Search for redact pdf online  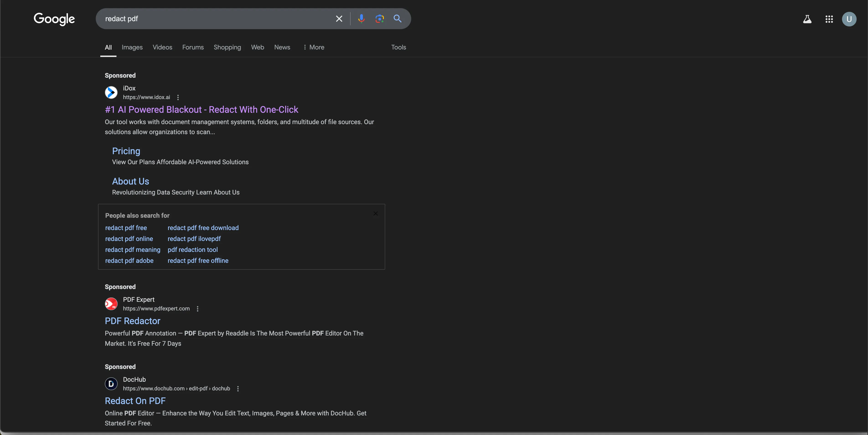[x=129, y=239]
